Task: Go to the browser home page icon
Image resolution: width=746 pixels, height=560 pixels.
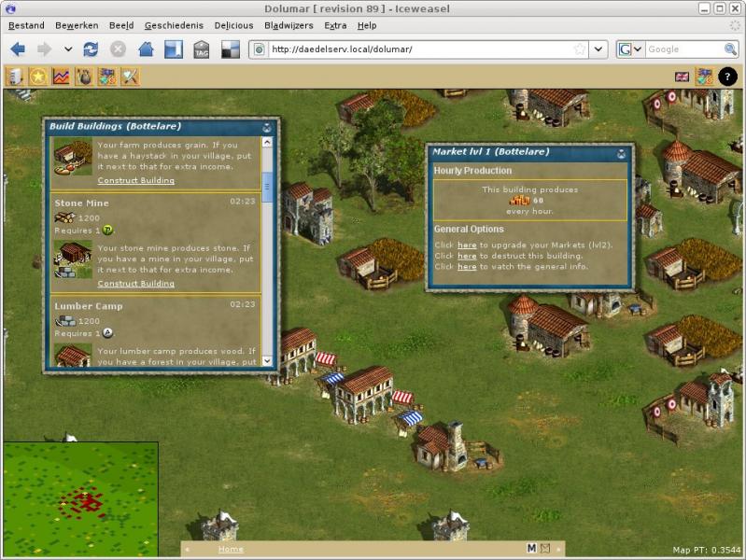Action: coord(146,49)
